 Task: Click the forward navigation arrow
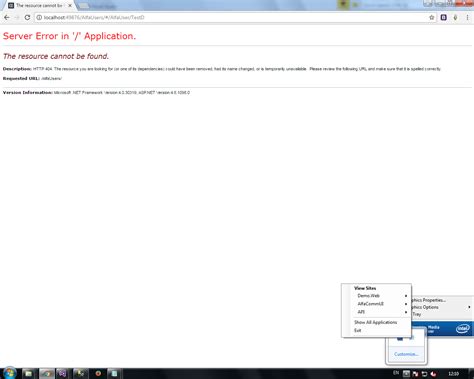pyautogui.click(x=17, y=17)
